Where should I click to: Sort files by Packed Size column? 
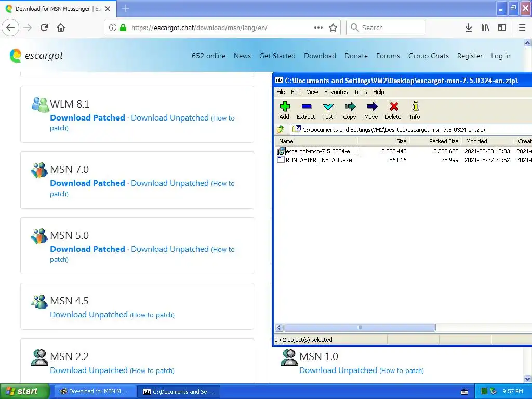tap(435, 141)
